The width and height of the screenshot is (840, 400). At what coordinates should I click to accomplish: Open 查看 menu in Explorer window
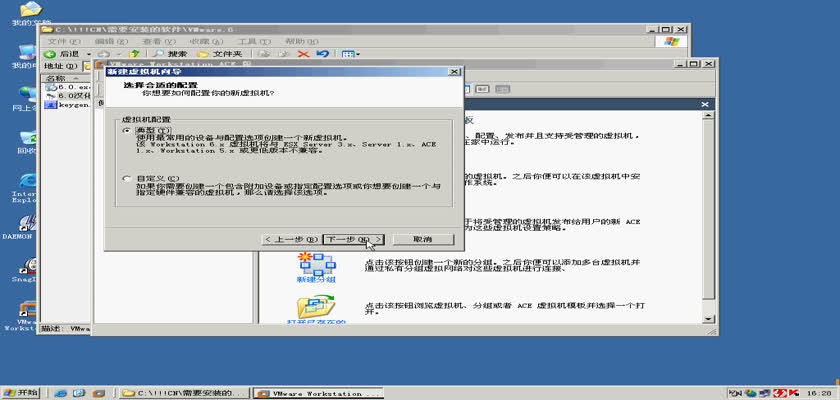[159, 42]
